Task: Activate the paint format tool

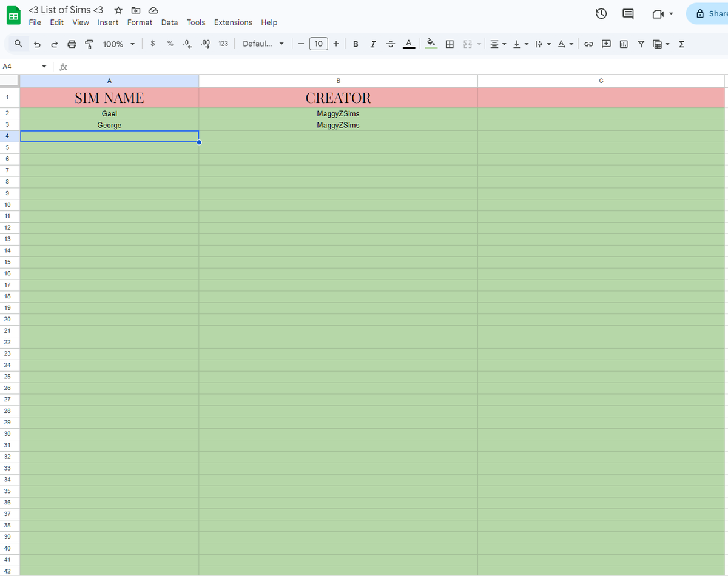Action: 89,44
